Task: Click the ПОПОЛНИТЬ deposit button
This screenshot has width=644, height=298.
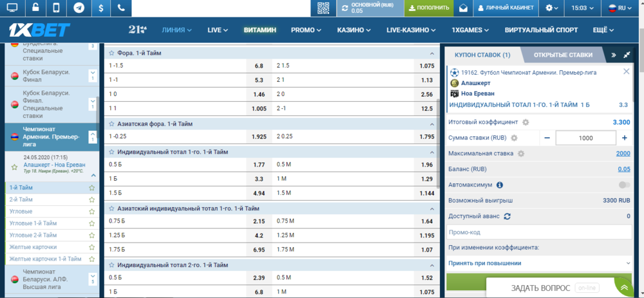Action: pos(429,8)
